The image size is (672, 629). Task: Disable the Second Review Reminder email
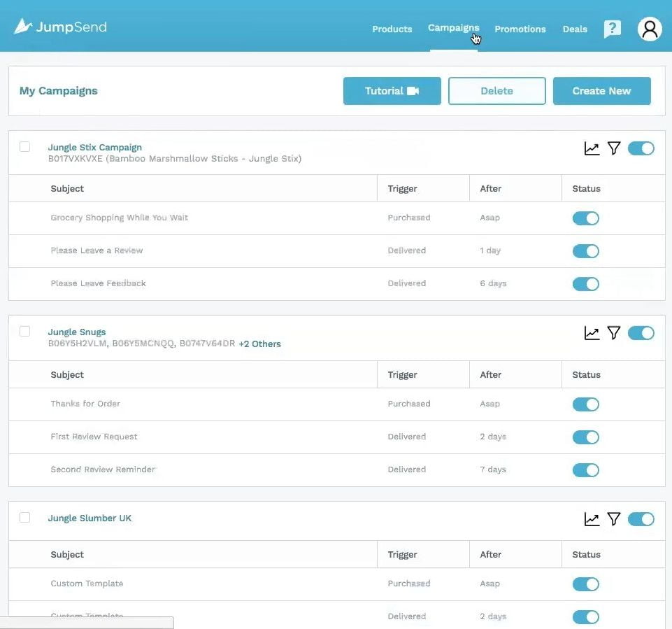click(x=585, y=470)
